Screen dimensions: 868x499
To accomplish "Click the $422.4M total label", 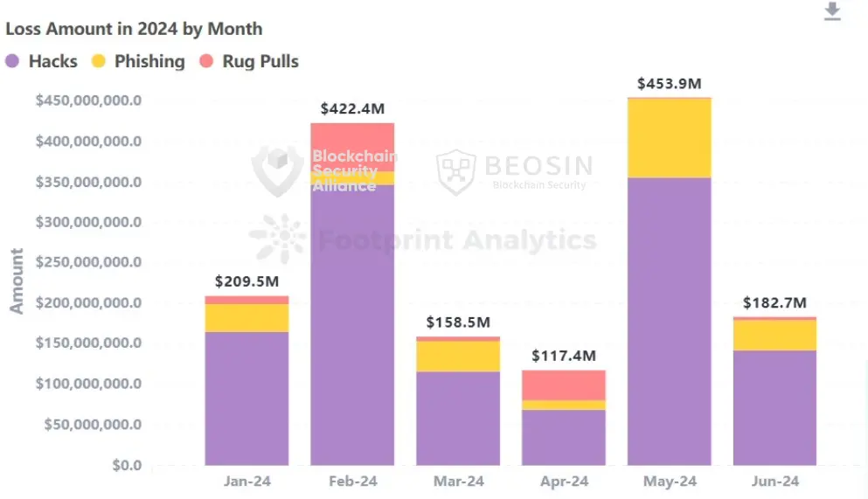I will click(x=352, y=109).
